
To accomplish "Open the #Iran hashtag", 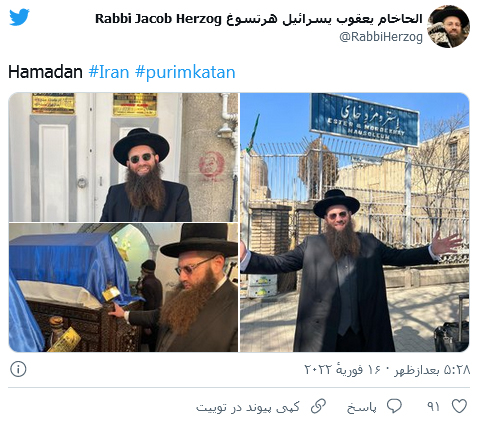I will pyautogui.click(x=109, y=72).
